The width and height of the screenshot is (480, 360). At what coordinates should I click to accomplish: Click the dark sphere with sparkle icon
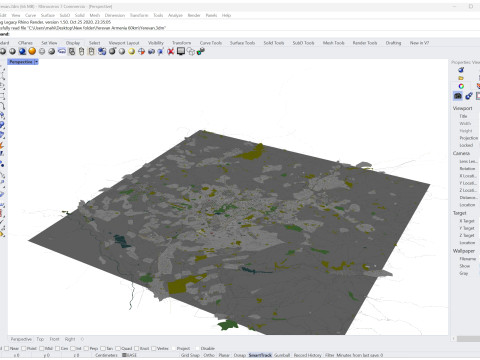point(112,51)
